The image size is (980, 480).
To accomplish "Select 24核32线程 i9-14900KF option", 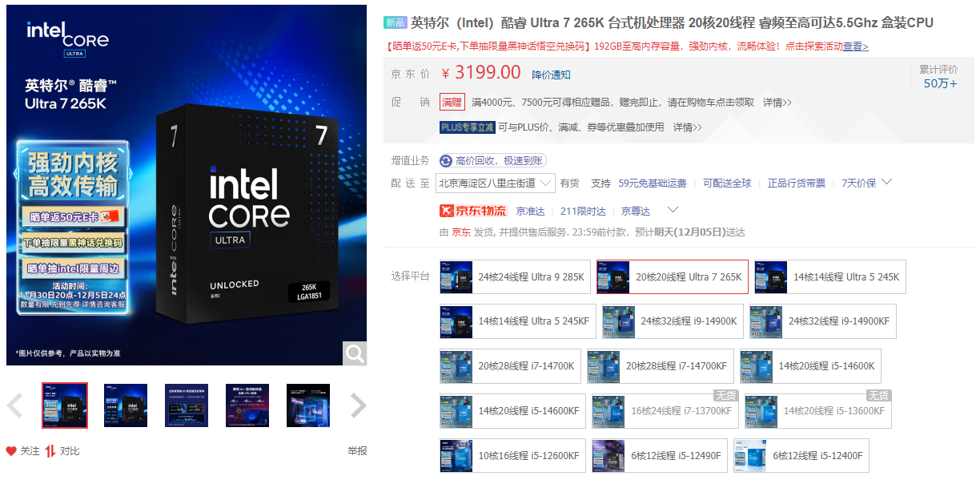I will point(821,321).
